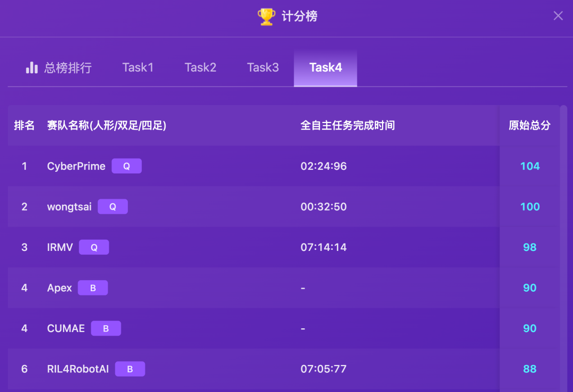This screenshot has height=392, width=573.
Task: Switch to the Task3 tab
Action: click(x=263, y=67)
